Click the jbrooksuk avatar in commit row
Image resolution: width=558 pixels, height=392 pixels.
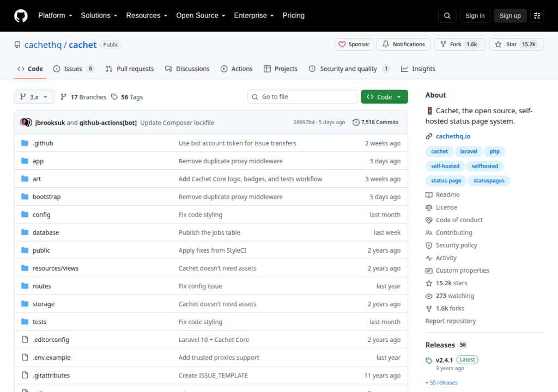click(x=24, y=122)
